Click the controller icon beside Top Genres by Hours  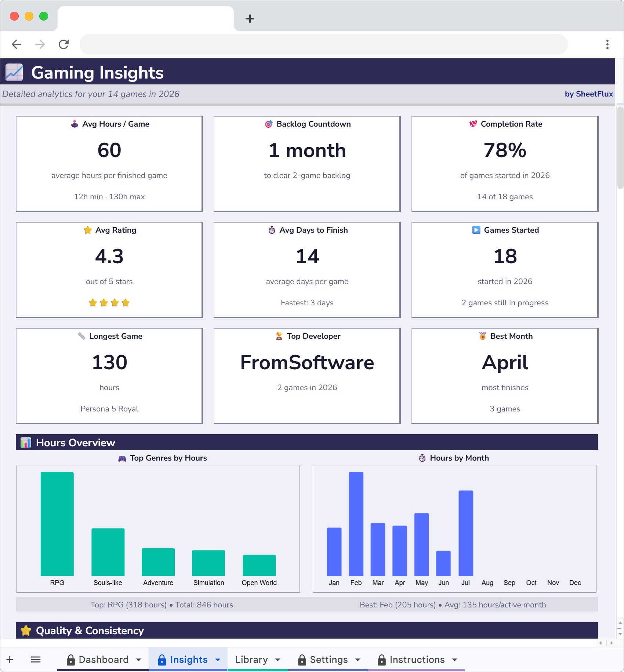click(122, 458)
